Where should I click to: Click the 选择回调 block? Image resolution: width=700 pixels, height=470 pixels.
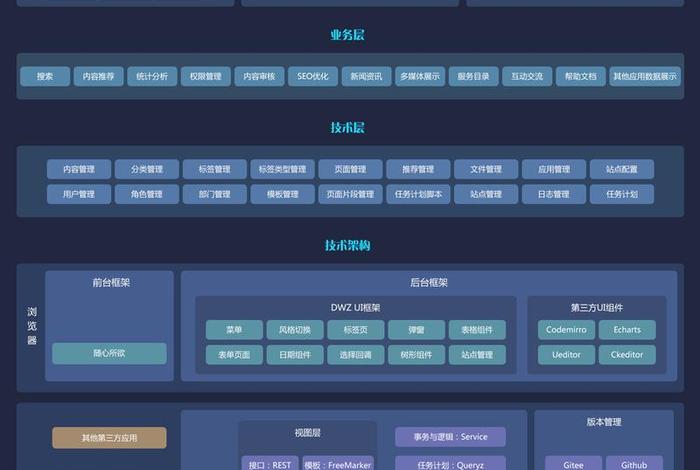pos(356,355)
